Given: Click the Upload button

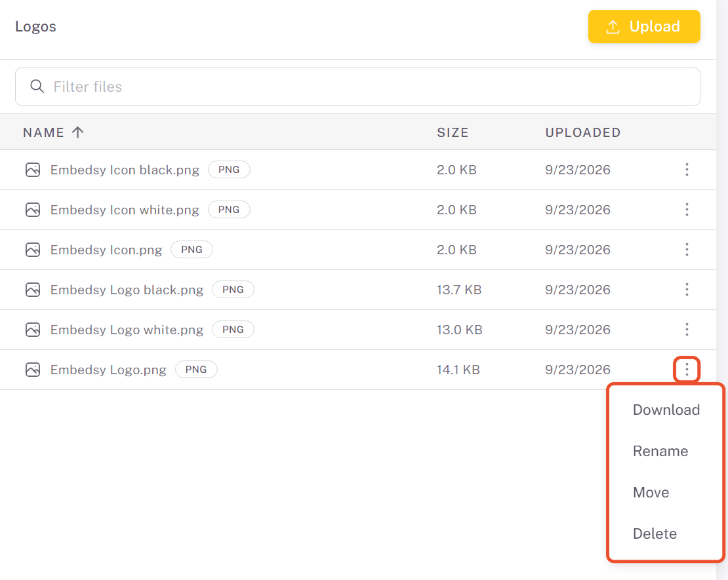Looking at the screenshot, I should coord(644,26).
